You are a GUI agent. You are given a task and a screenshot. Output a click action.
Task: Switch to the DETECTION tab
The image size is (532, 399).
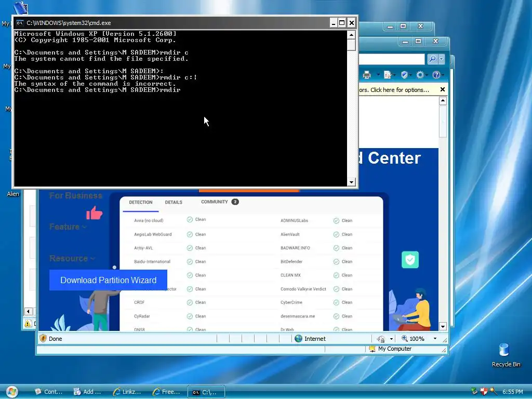tap(140, 202)
